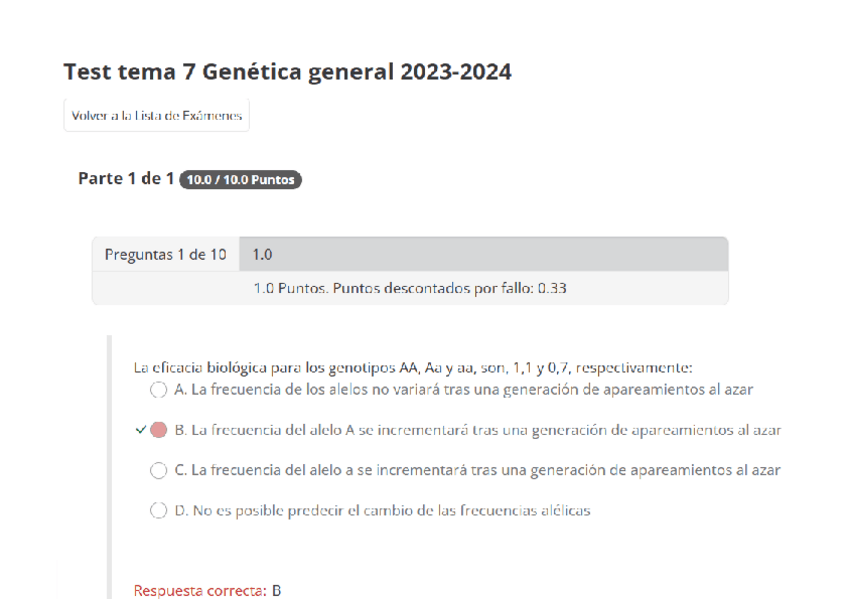This screenshot has height=599, width=848.
Task: Click the 1.0 score cell
Action: pyautogui.click(x=263, y=255)
